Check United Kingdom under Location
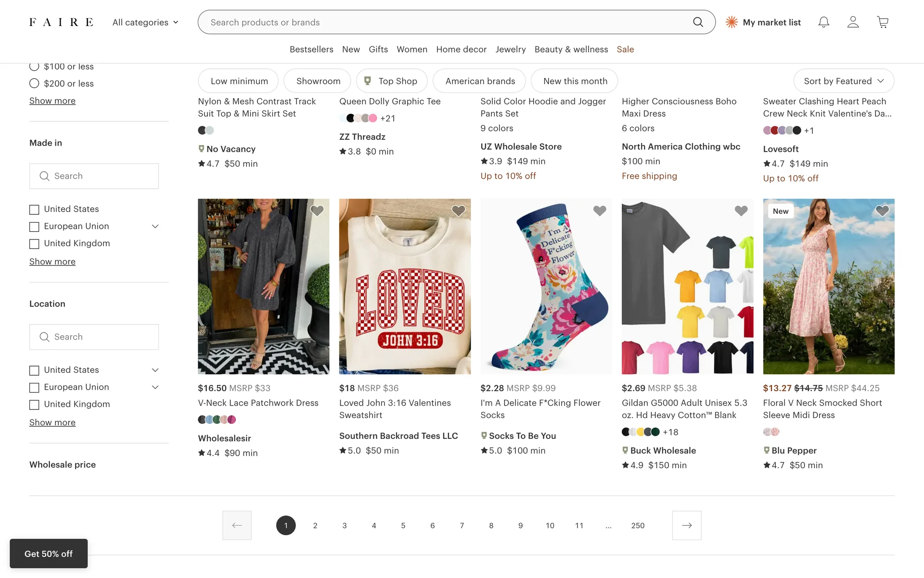The image size is (924, 578). pyautogui.click(x=34, y=405)
